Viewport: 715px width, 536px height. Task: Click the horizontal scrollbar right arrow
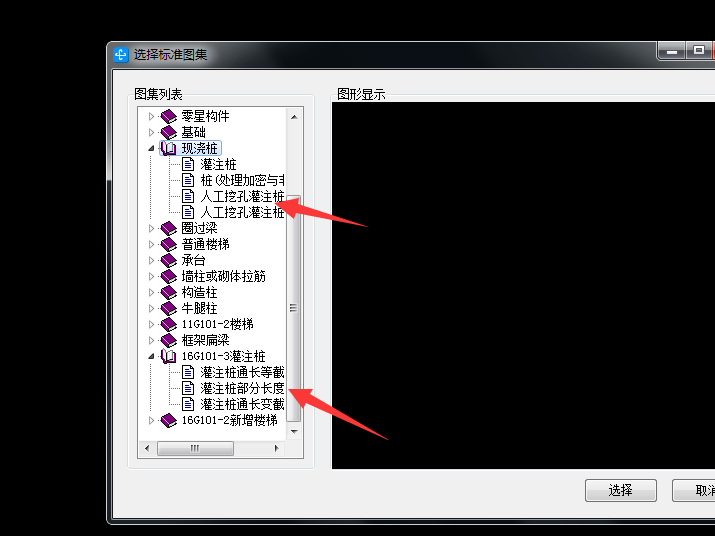click(276, 448)
